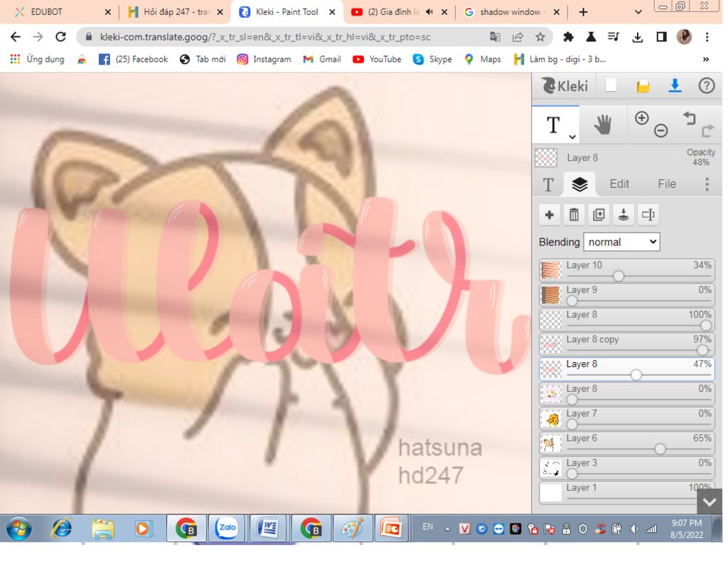Adjust the Layer 10 opacity slider
The height and width of the screenshot is (562, 728).
pos(618,276)
